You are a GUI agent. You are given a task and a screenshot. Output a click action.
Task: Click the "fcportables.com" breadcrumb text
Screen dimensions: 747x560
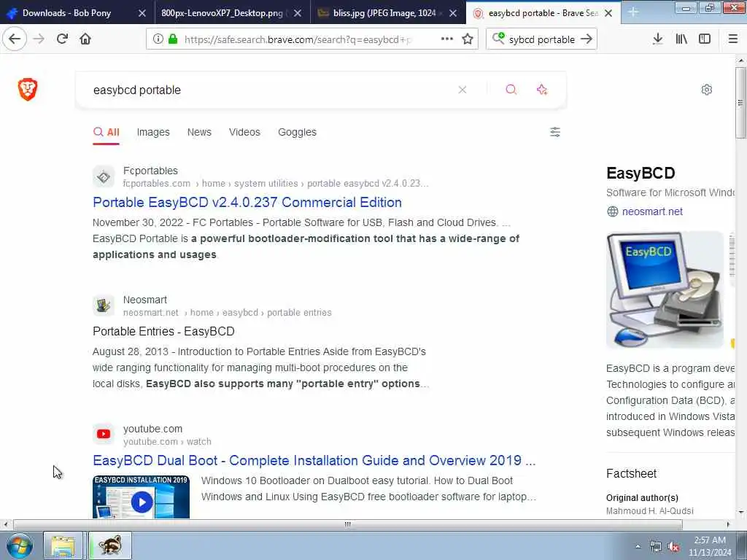157,183
